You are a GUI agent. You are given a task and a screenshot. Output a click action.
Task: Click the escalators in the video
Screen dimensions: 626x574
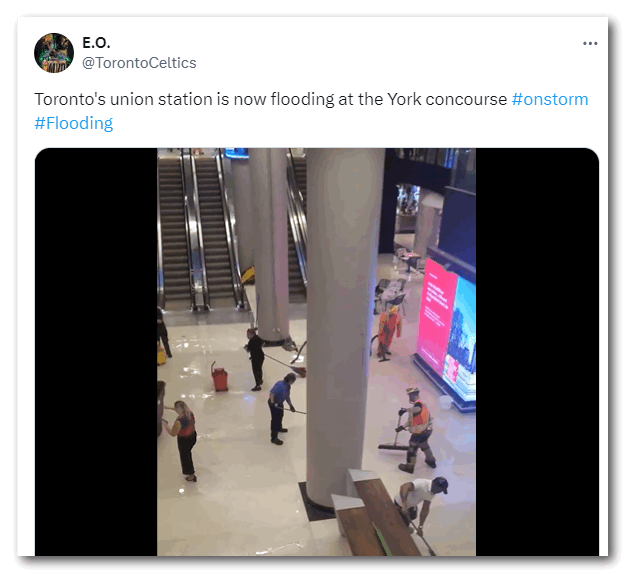tap(201, 230)
